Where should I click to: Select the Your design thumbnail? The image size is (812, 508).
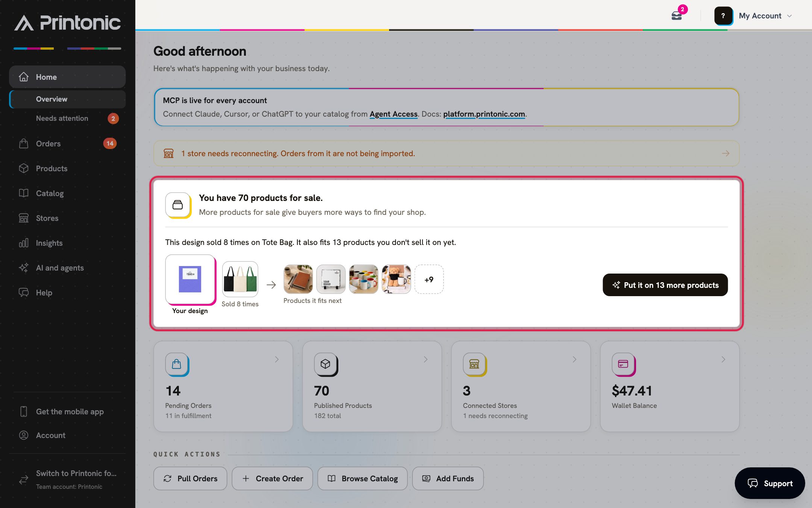coord(190,280)
